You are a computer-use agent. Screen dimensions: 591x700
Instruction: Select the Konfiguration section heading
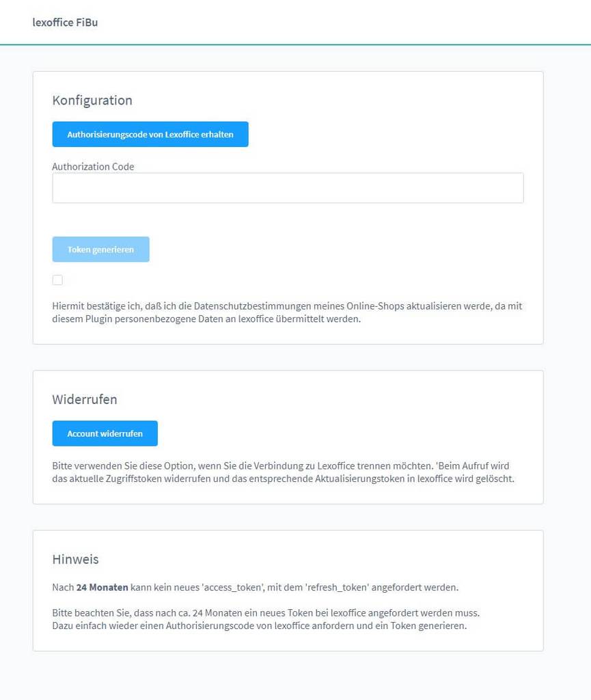(92, 100)
